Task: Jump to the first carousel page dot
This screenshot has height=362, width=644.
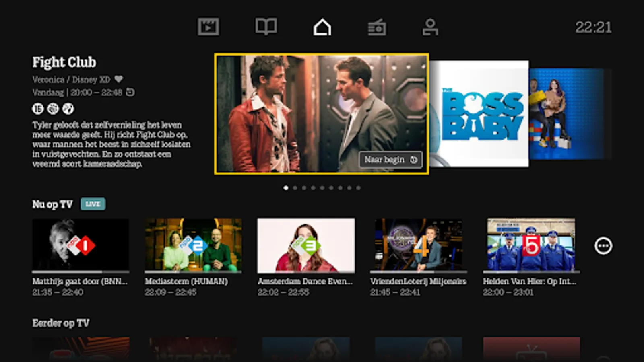Action: coord(286,188)
